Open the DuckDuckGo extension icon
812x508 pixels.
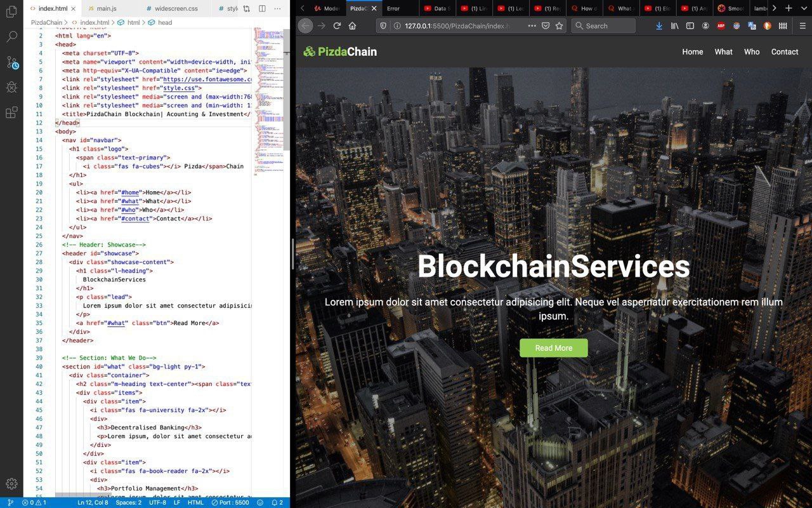coord(768,25)
